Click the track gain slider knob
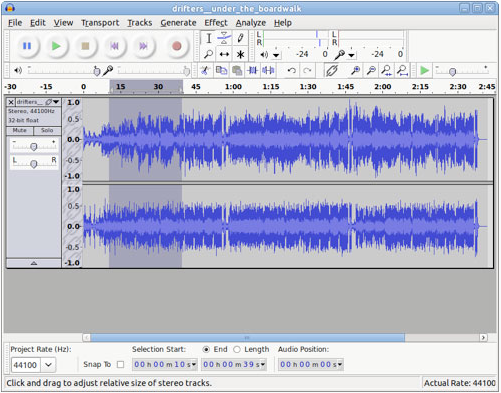The image size is (501, 393). pos(34,147)
